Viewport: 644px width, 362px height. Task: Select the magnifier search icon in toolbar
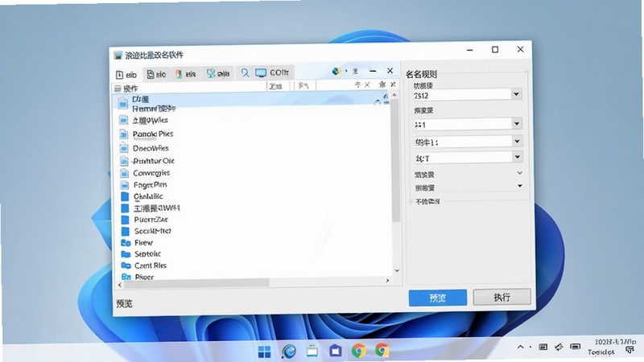click(245, 73)
